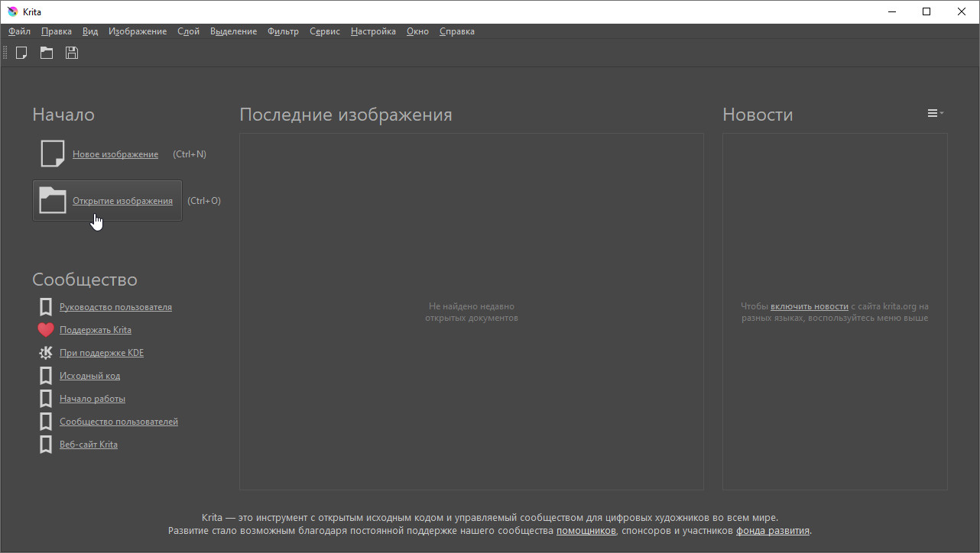Click the Krita logo in title bar

(x=12, y=11)
